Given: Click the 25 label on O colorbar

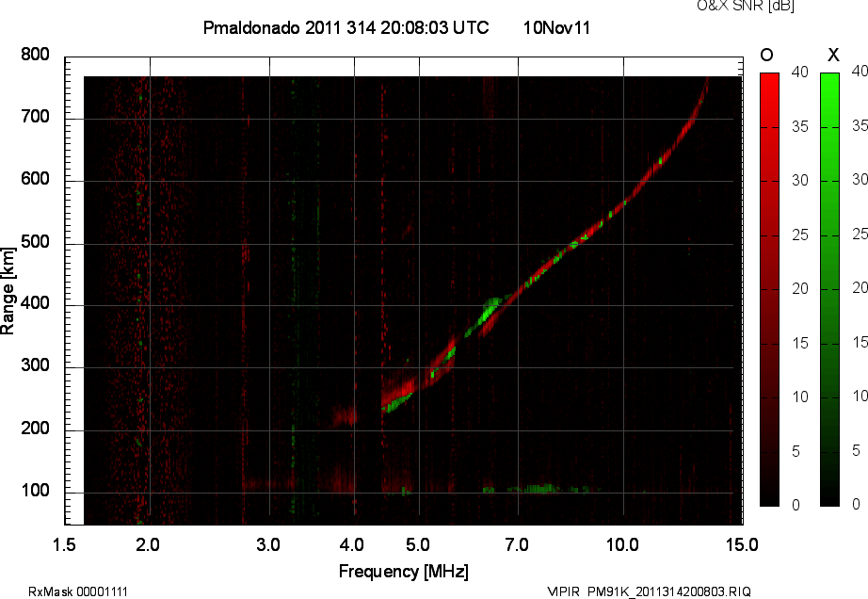Looking at the screenshot, I should coord(800,235).
